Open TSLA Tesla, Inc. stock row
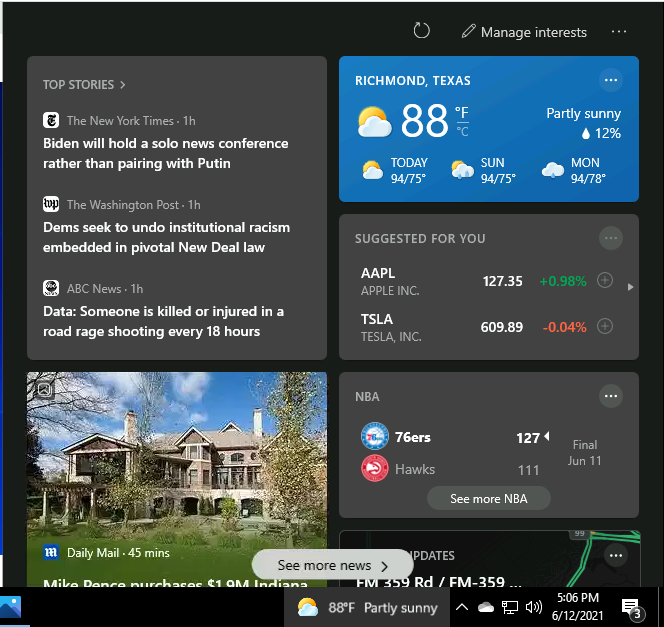Image resolution: width=664 pixels, height=627 pixels. (x=487, y=327)
